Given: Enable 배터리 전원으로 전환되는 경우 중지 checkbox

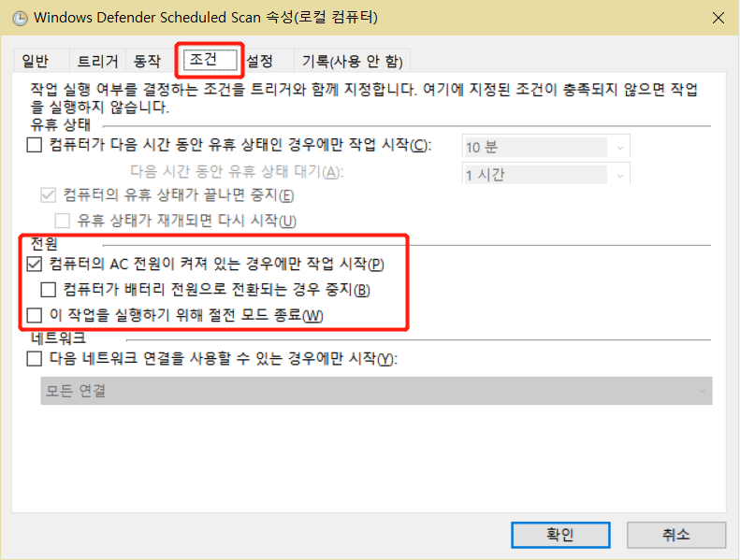Looking at the screenshot, I should point(49,289).
